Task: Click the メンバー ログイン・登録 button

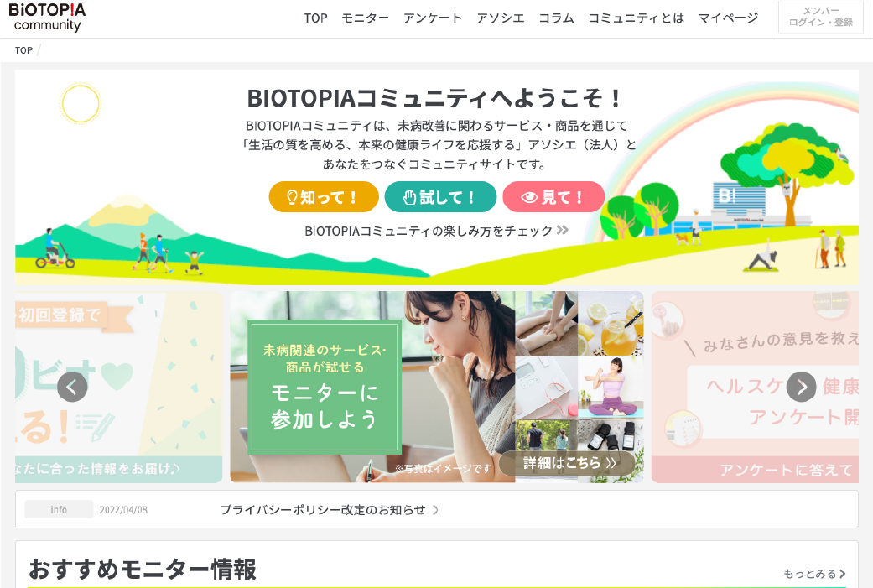Action: click(x=821, y=17)
